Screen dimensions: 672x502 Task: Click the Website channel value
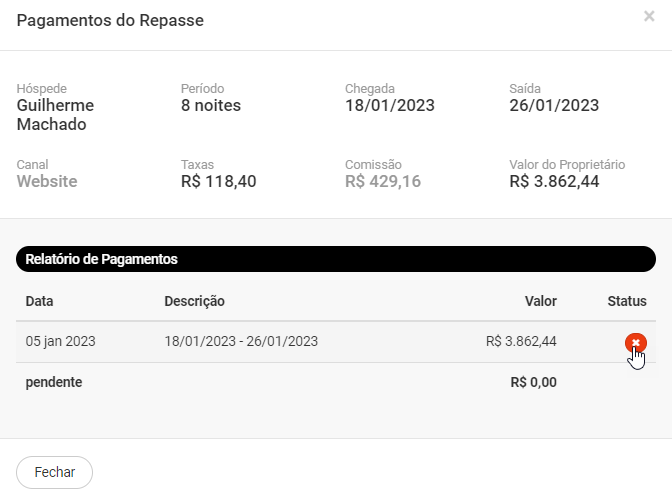[x=47, y=181]
